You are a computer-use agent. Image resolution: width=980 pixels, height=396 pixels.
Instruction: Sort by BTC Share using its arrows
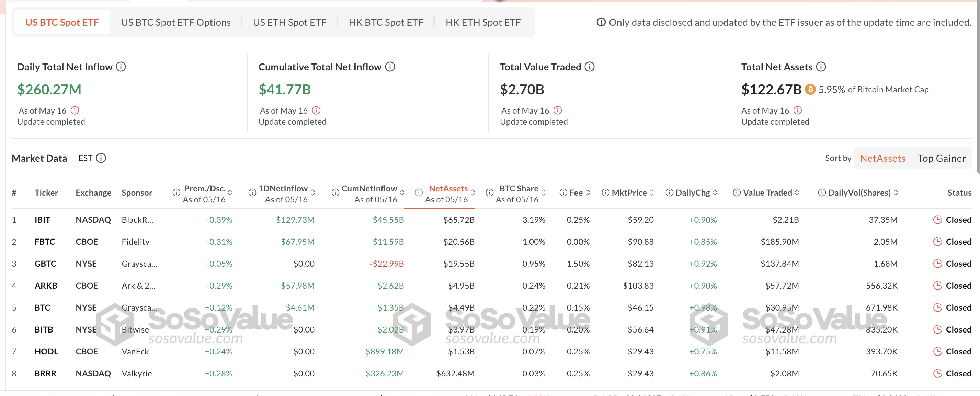543,193
